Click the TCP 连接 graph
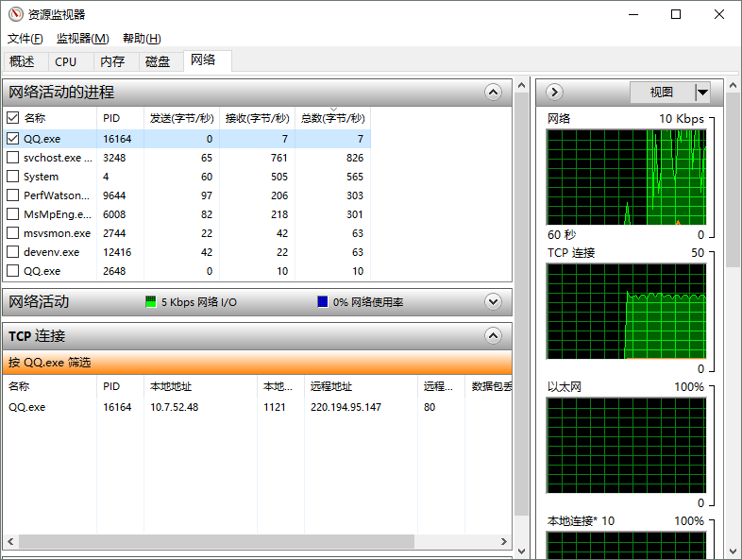Screen dimensions: 742x560 (626, 311)
